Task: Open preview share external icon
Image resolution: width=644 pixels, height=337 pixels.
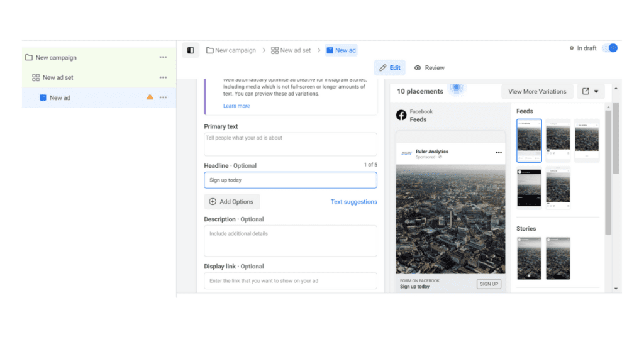Action: point(586,91)
